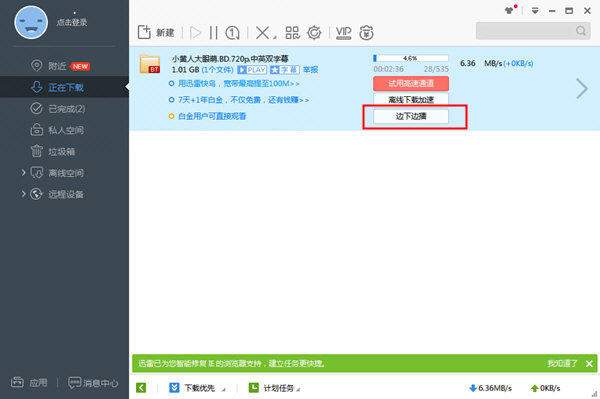The image size is (600, 399).
Task: Close the green notification bar
Action: 589,364
